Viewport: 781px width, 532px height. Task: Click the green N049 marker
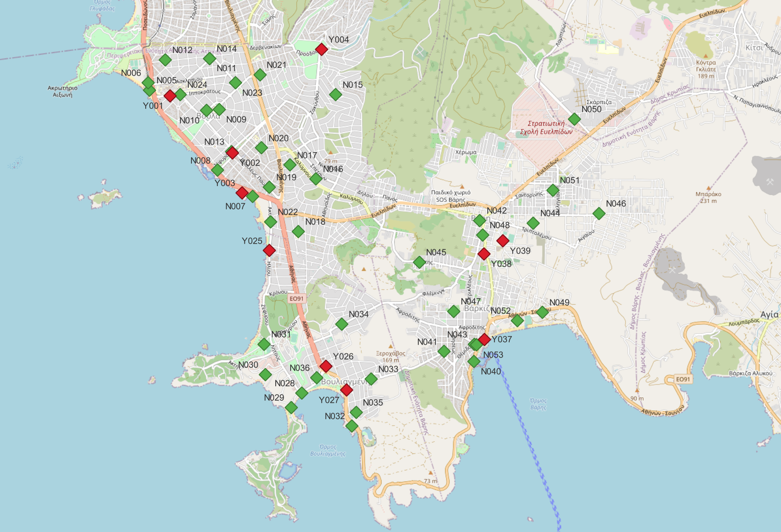coord(543,312)
